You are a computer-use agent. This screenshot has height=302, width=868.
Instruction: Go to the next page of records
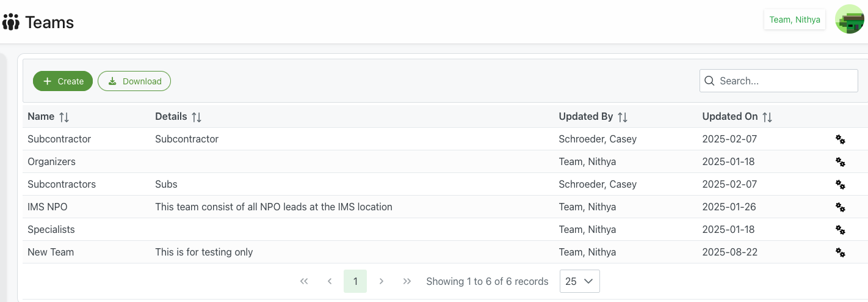coord(382,281)
